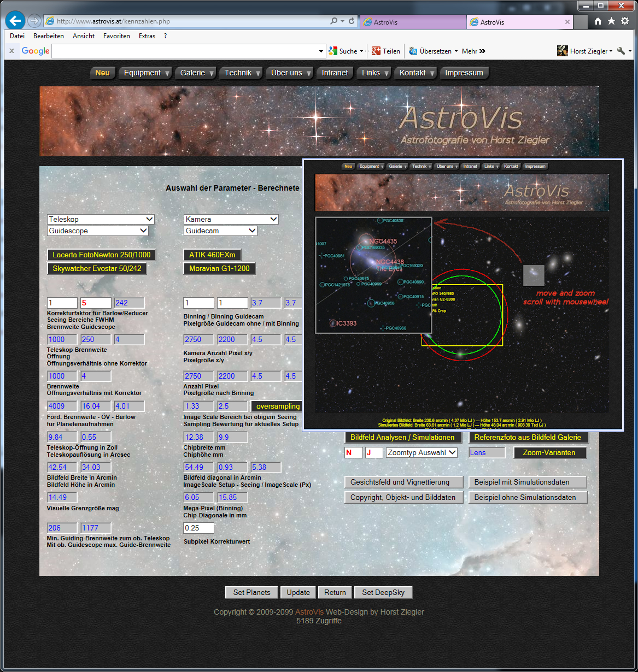The image size is (638, 672).
Task: Open the Zoomtyp Auswahl dropdown
Action: (x=422, y=452)
